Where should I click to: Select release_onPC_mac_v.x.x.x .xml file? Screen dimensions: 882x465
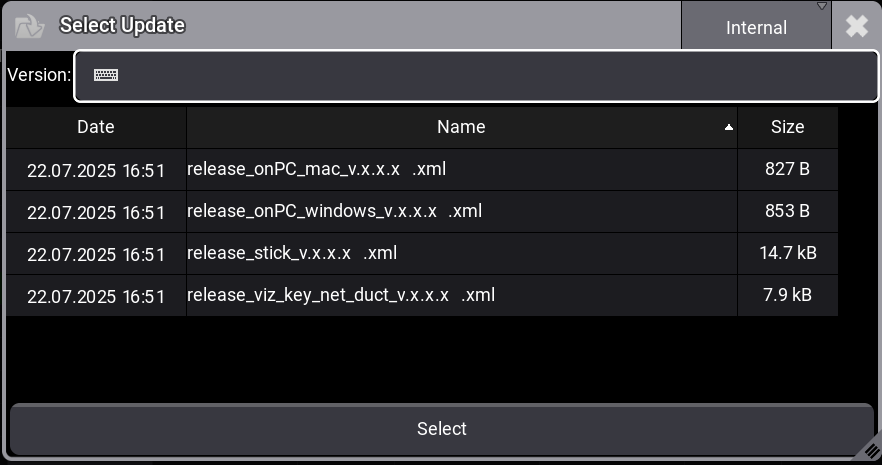pos(316,169)
